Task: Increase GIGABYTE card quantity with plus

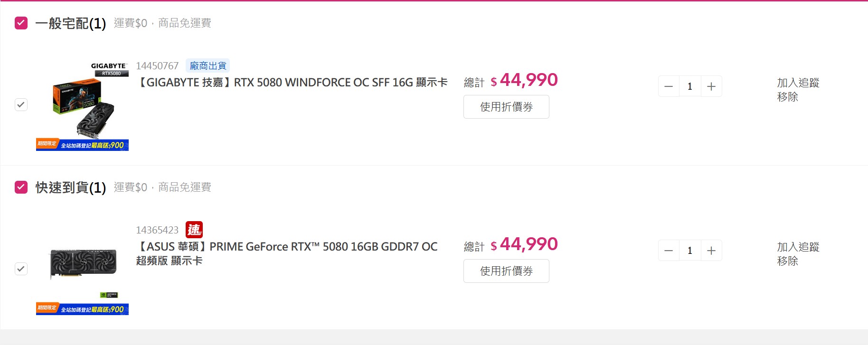Action: [x=711, y=86]
